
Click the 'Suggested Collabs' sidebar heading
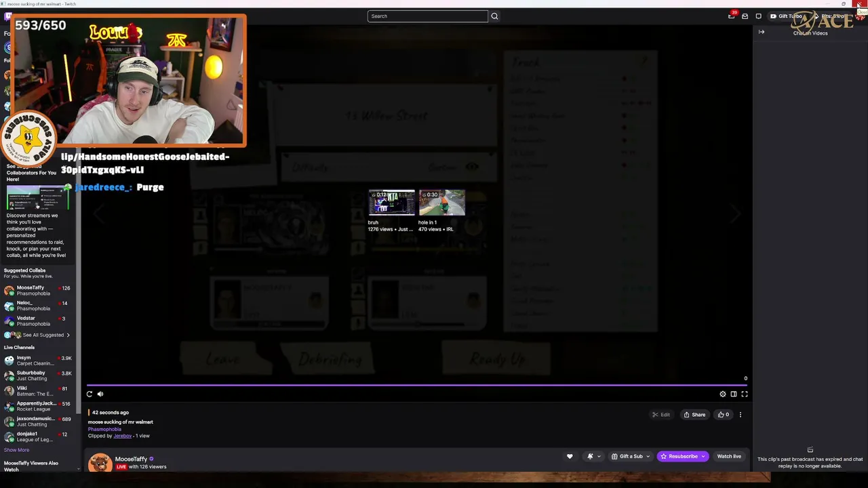[x=24, y=270]
